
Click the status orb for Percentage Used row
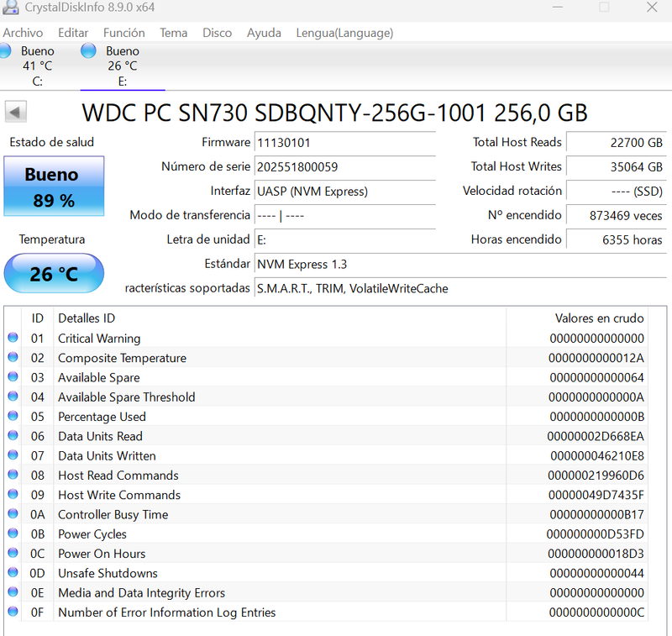point(13,416)
